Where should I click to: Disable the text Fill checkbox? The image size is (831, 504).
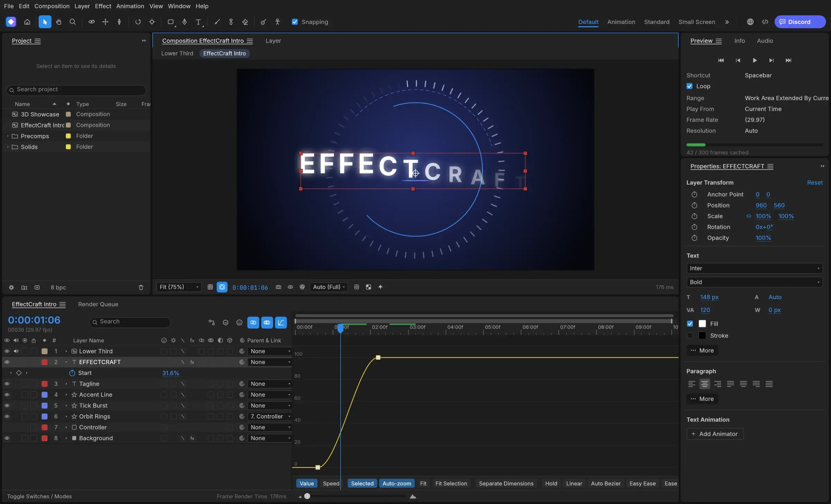click(x=690, y=324)
